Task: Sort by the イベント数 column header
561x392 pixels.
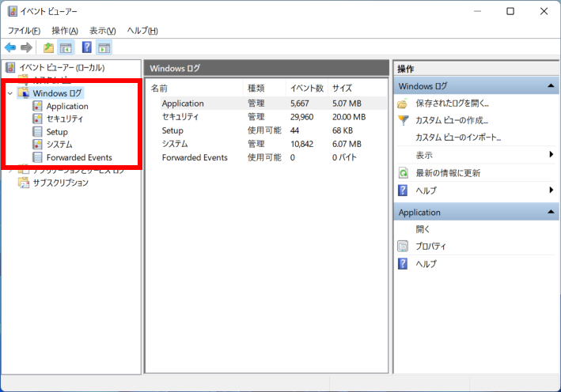Action: click(307, 89)
